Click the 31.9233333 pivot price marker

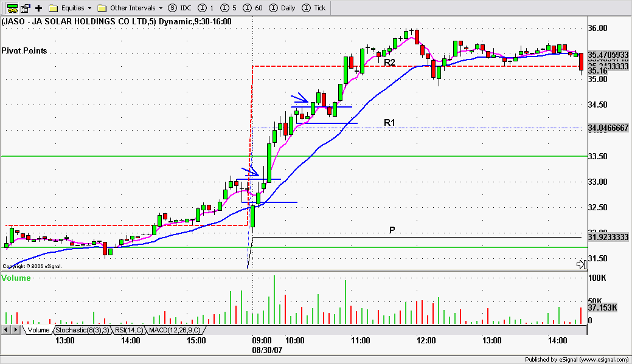point(608,237)
